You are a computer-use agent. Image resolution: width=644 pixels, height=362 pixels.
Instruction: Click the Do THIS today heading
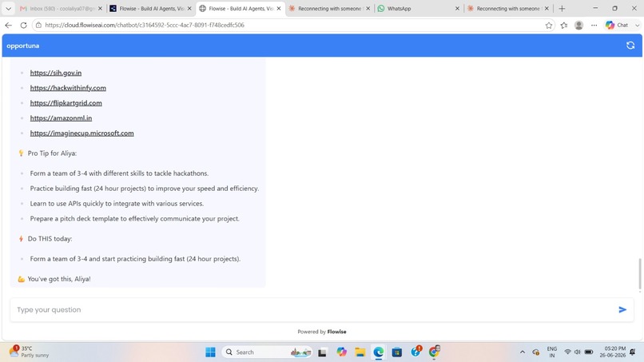(x=50, y=239)
